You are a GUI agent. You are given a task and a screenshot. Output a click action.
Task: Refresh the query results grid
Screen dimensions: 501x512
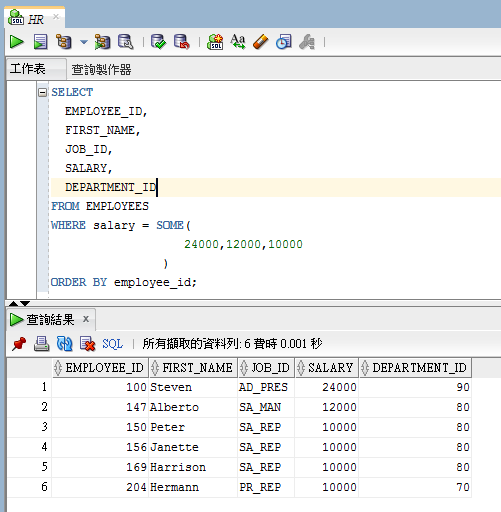pyautogui.click(x=64, y=344)
